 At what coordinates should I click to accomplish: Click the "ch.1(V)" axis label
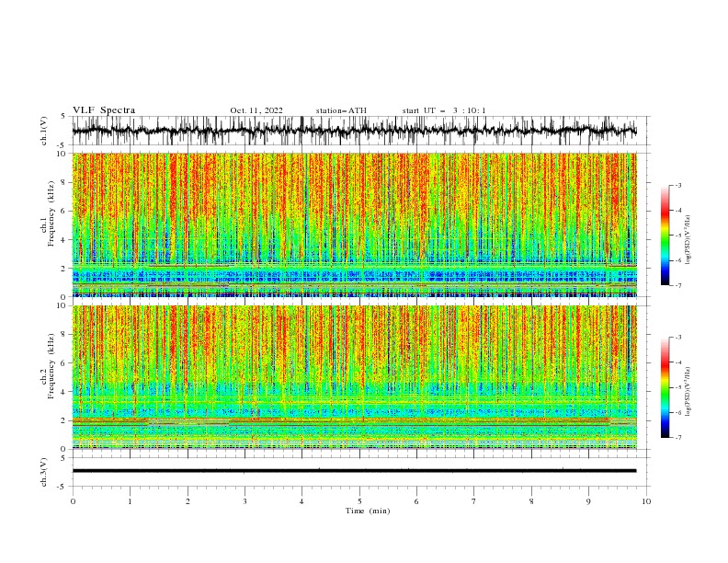pyautogui.click(x=44, y=131)
